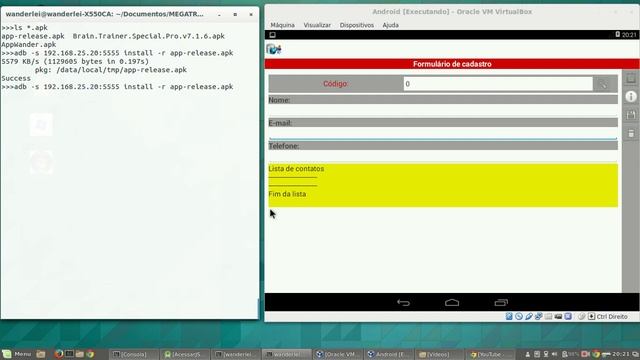Click the 'Fim da lista' text
The height and width of the screenshot is (360, 640).
(287, 194)
